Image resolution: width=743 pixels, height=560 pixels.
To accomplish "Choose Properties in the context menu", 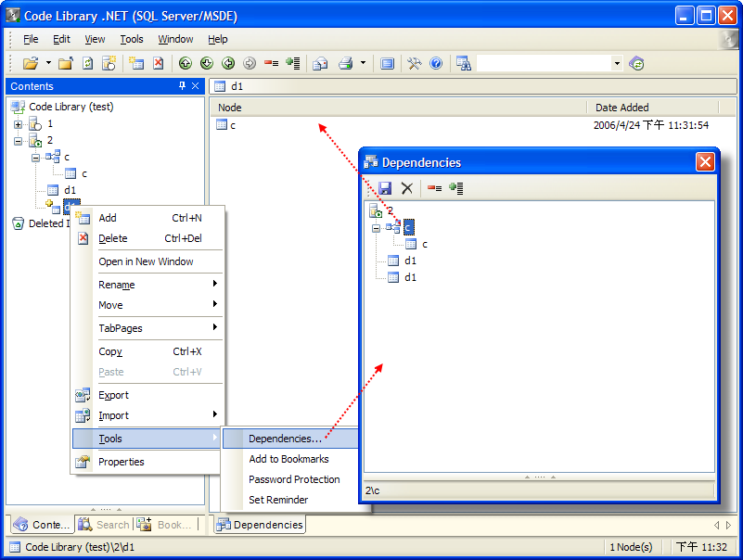I will (x=147, y=462).
